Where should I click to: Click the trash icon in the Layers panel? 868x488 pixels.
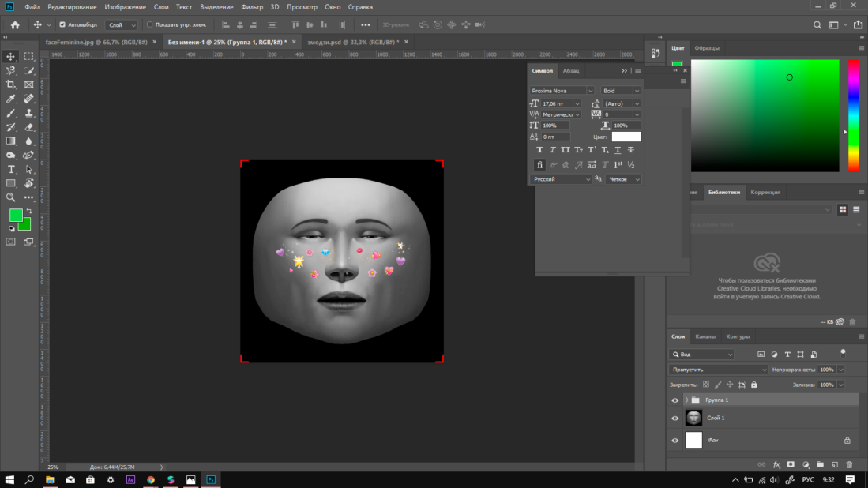849,465
